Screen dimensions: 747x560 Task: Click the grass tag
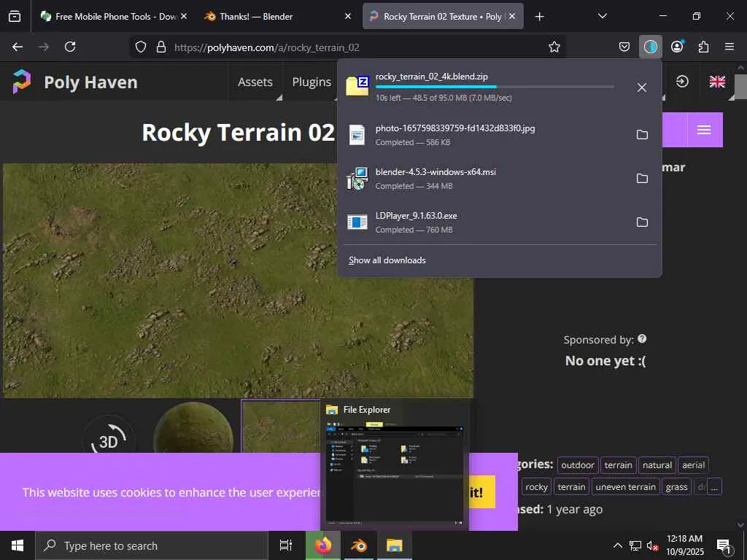click(x=676, y=487)
